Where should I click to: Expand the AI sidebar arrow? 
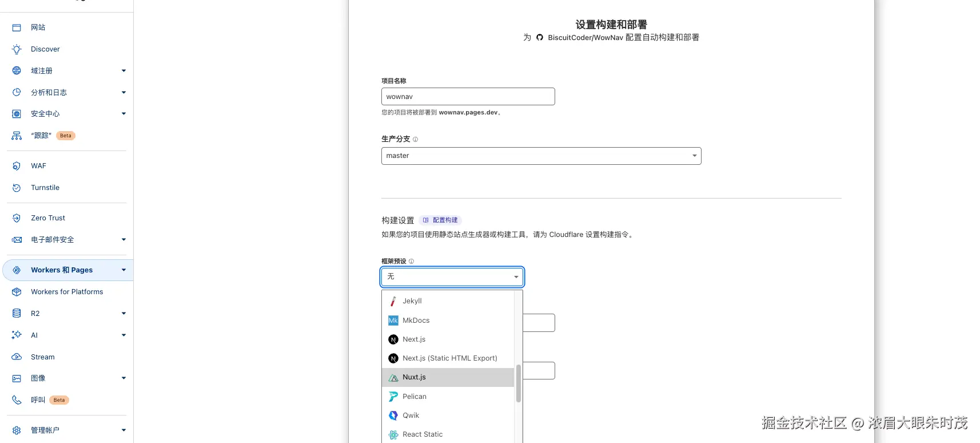pyautogui.click(x=124, y=335)
